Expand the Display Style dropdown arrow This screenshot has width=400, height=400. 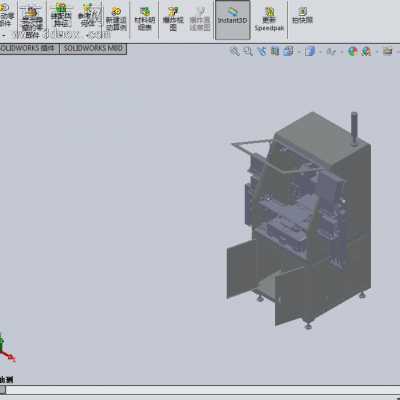coord(321,52)
